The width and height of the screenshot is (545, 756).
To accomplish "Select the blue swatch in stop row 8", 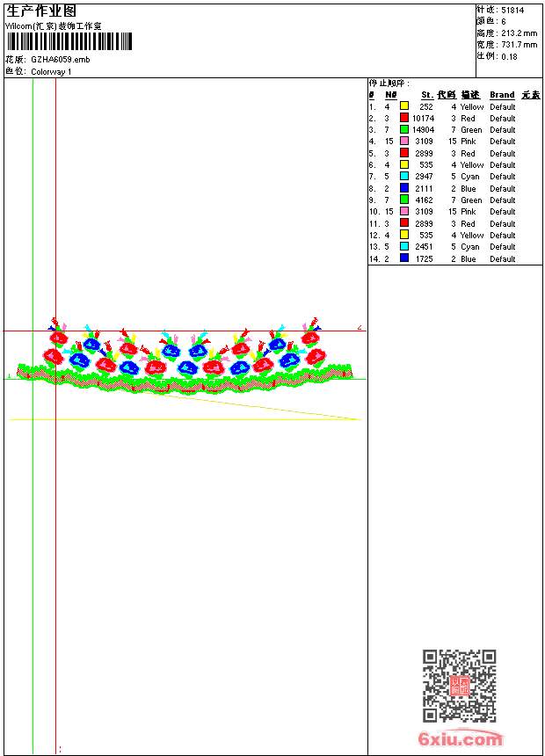I will click(x=404, y=188).
